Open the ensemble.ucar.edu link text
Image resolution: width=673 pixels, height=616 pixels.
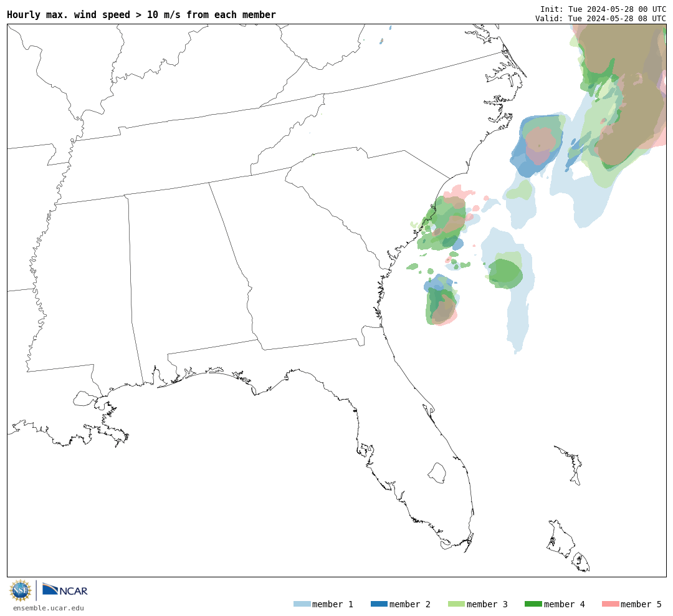49,608
